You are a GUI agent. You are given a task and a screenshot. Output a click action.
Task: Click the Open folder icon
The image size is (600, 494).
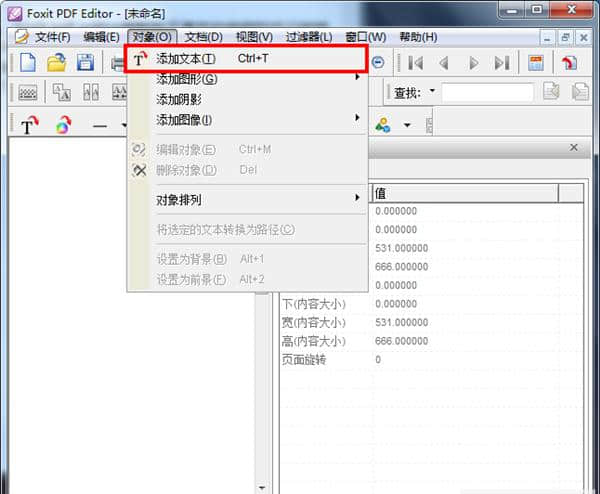click(x=57, y=63)
